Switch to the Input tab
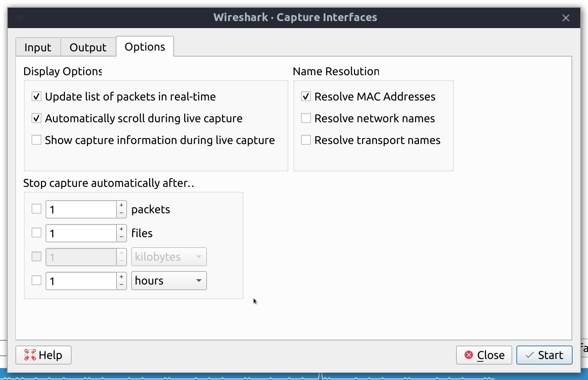Viewport: 588px width, 380px height. pyautogui.click(x=38, y=47)
